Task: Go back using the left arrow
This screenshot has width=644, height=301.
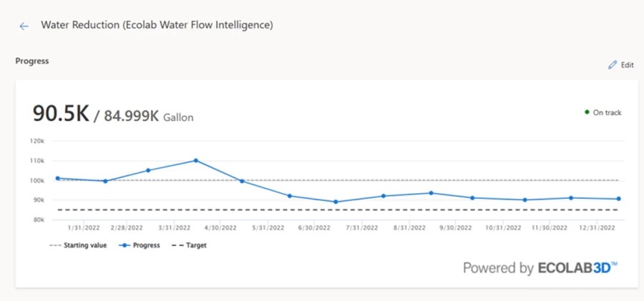Action: (24, 26)
